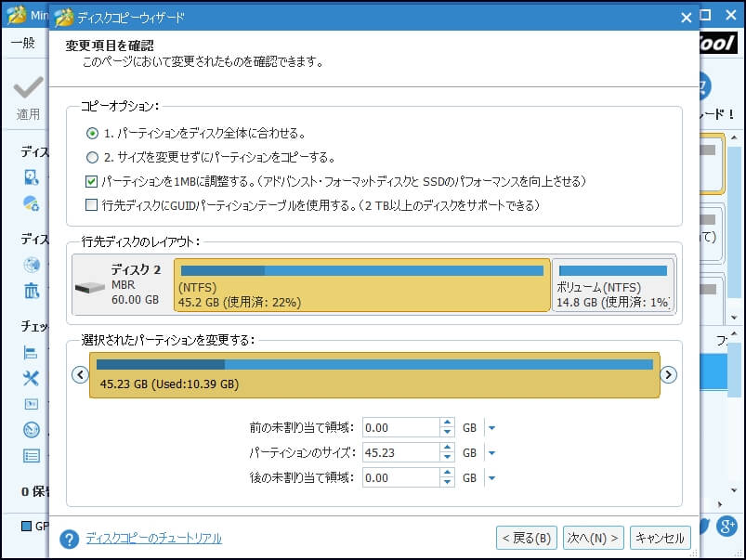746x560 pixels.
Task: Click the right arrow beside partition bar
Action: (x=669, y=375)
